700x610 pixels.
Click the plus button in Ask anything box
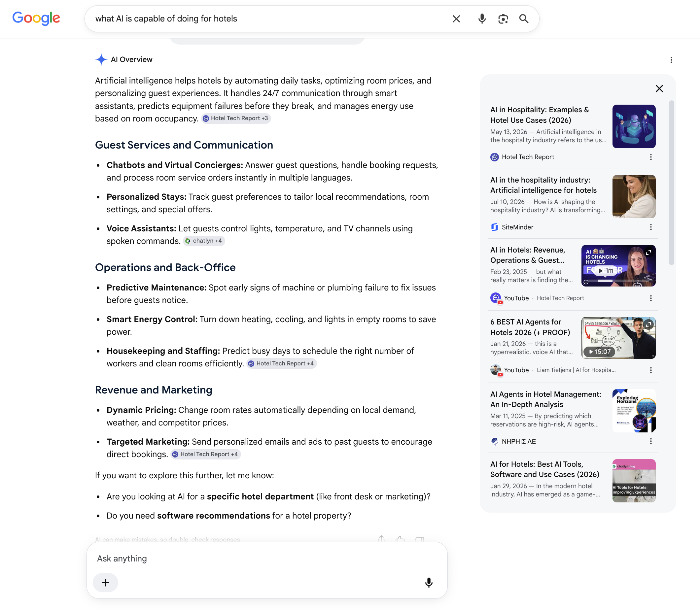pos(106,583)
